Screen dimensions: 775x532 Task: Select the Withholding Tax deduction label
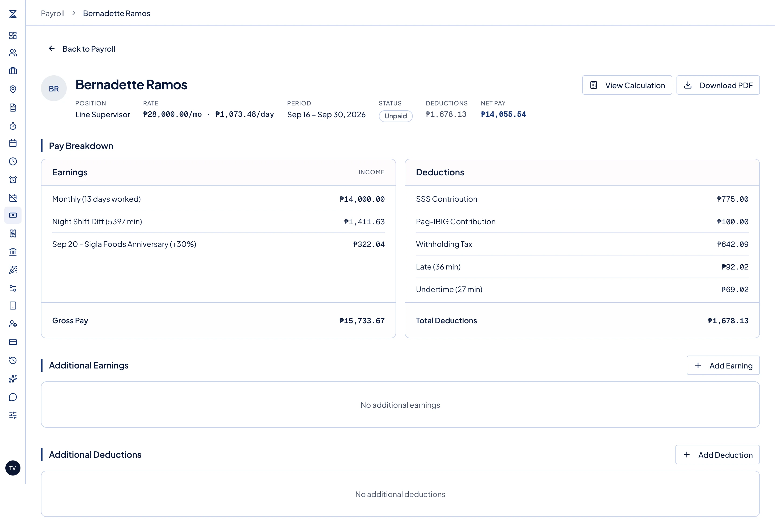pos(444,244)
